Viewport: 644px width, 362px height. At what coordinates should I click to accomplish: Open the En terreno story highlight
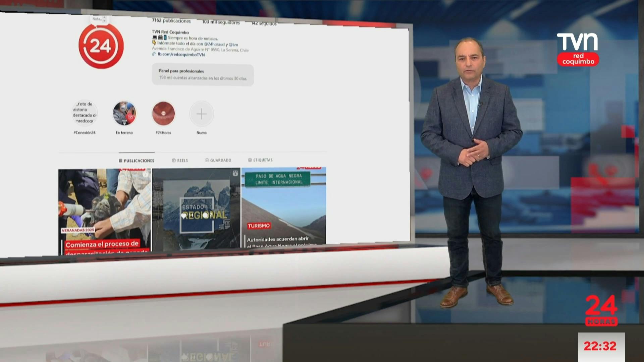(124, 114)
